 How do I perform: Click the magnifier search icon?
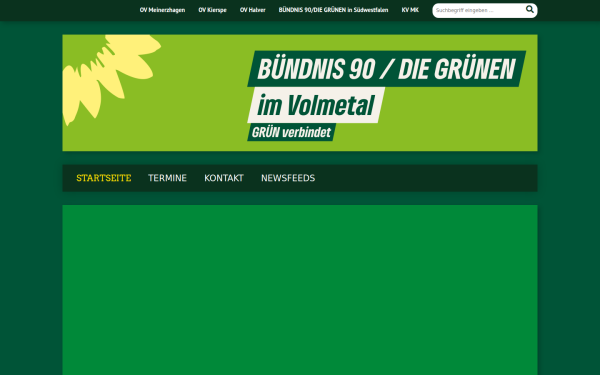[530, 10]
